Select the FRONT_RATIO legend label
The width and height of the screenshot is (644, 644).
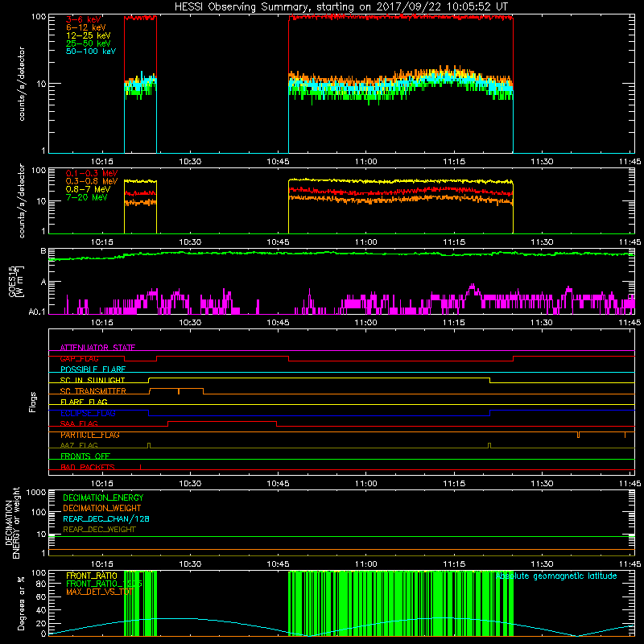click(92, 576)
